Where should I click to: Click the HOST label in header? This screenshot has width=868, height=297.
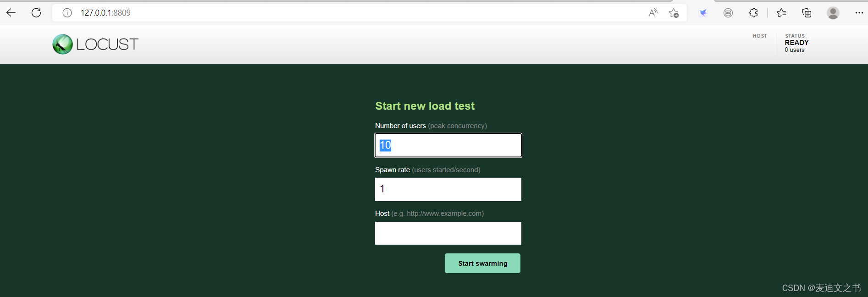[x=760, y=36]
